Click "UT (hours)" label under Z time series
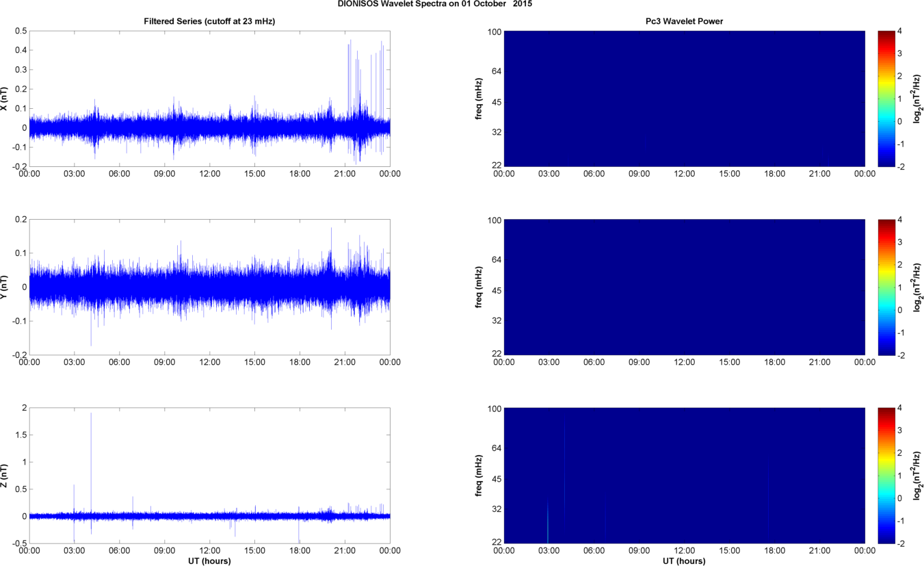Image resolution: width=924 pixels, height=566 pixels. (210, 561)
